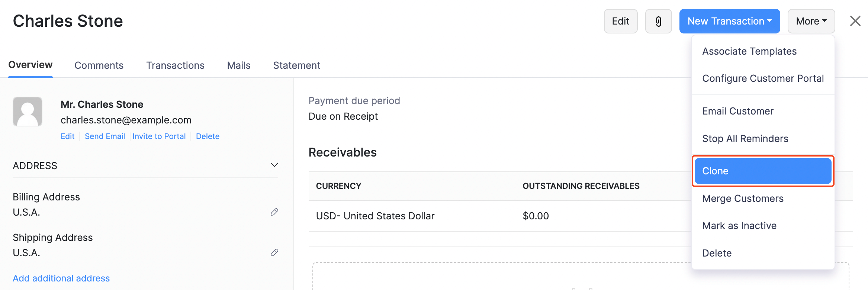The height and width of the screenshot is (290, 868).
Task: Close the Charles Stone detail panel
Action: point(855,21)
